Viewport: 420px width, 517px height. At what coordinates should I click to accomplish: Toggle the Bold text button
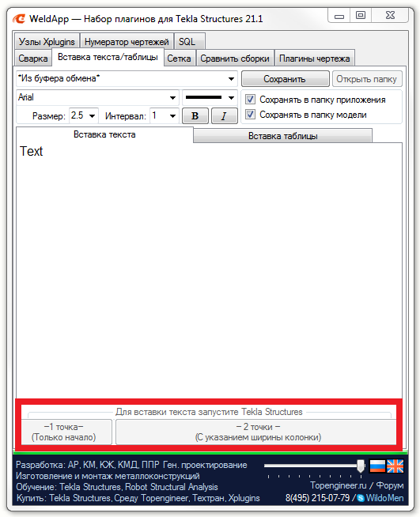[195, 115]
